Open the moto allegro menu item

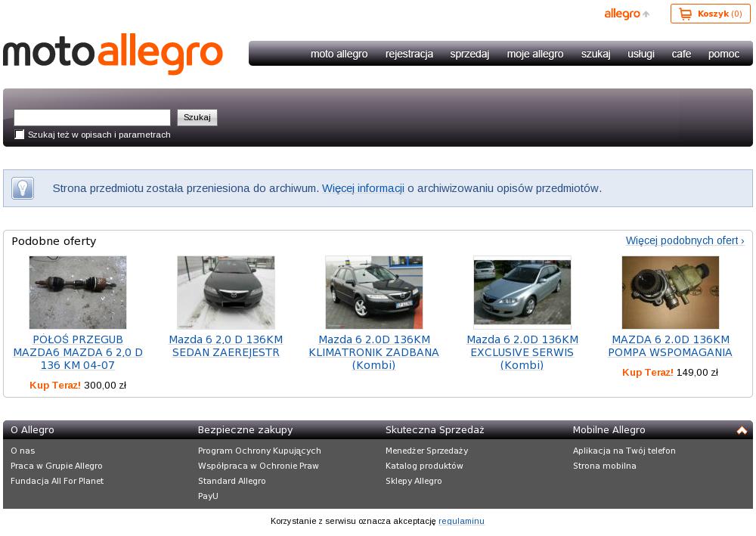coord(339,54)
